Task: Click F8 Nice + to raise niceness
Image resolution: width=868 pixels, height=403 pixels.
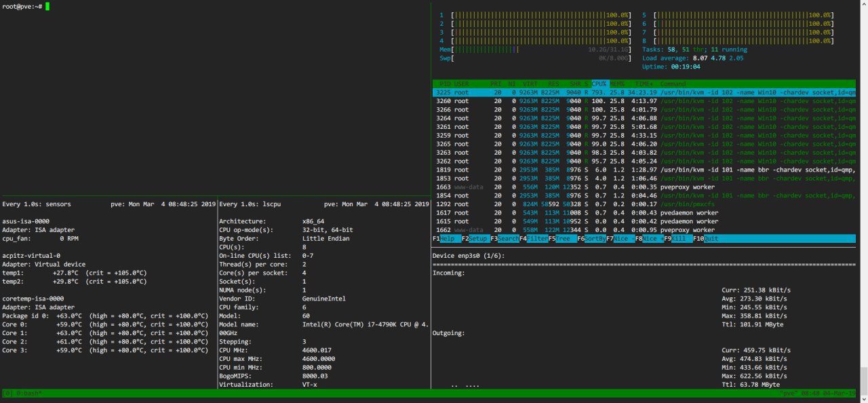Action: coord(653,239)
